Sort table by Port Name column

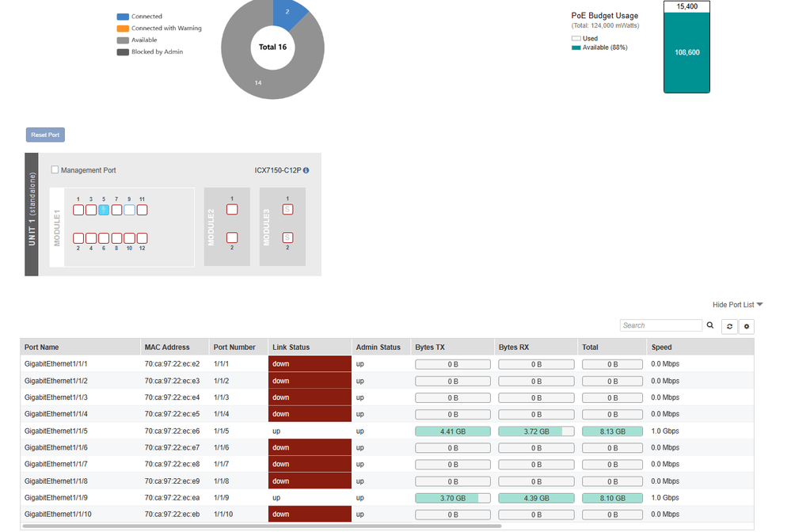[42, 348]
